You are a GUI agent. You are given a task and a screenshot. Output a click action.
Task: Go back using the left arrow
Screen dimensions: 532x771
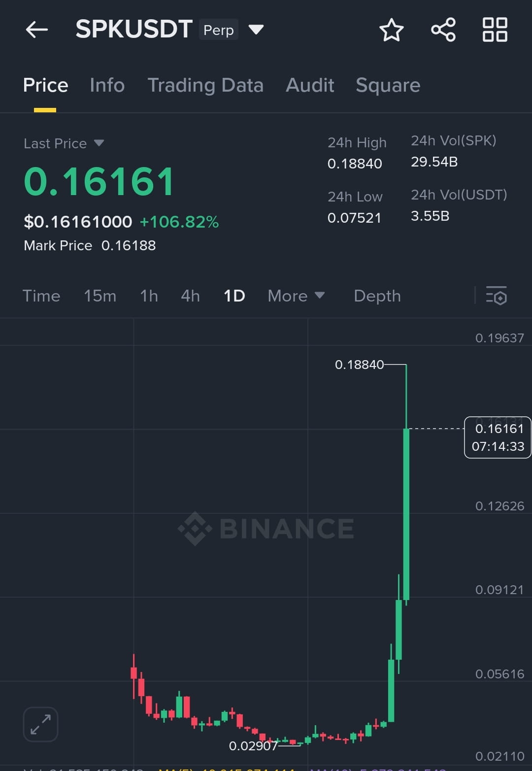tap(37, 30)
